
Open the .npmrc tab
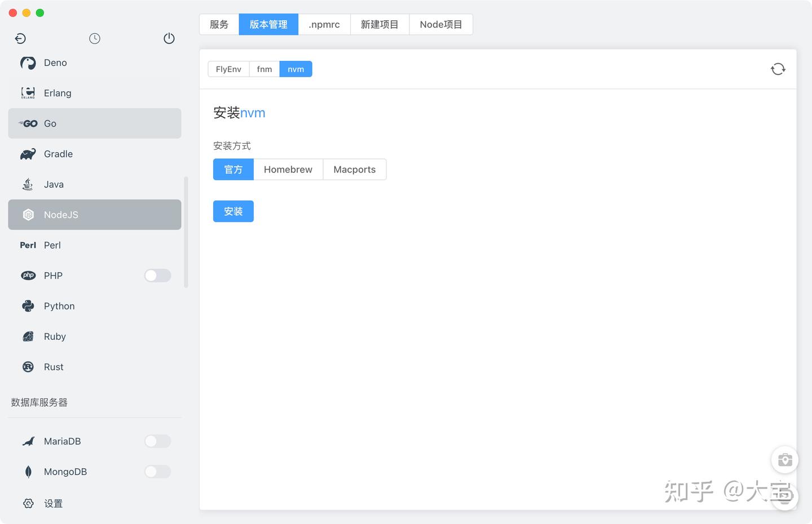[x=324, y=24]
